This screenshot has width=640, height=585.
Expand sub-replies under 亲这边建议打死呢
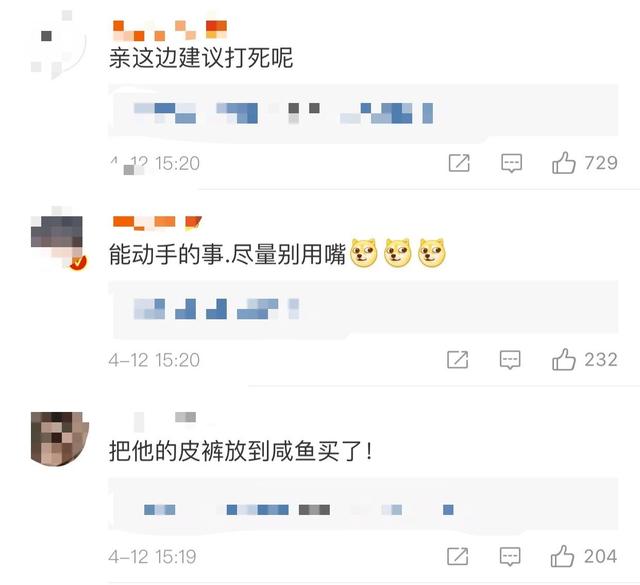pos(363,111)
